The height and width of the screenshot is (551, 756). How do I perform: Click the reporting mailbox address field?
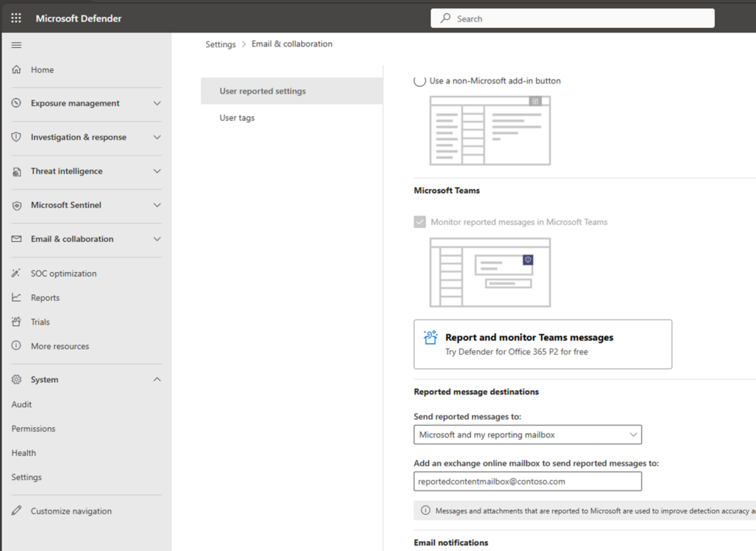(x=527, y=481)
